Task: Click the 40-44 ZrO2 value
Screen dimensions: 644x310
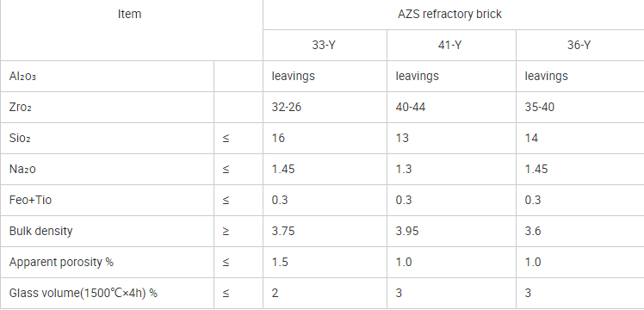Action: (411, 107)
